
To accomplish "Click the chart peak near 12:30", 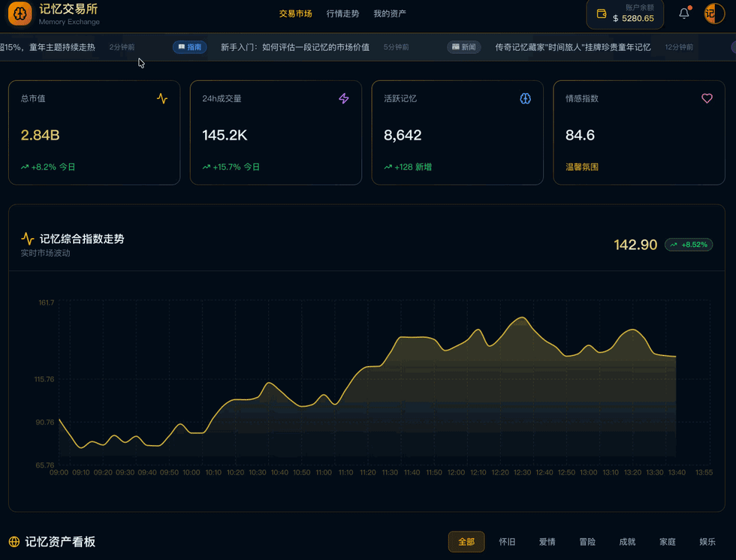I will coord(522,318).
